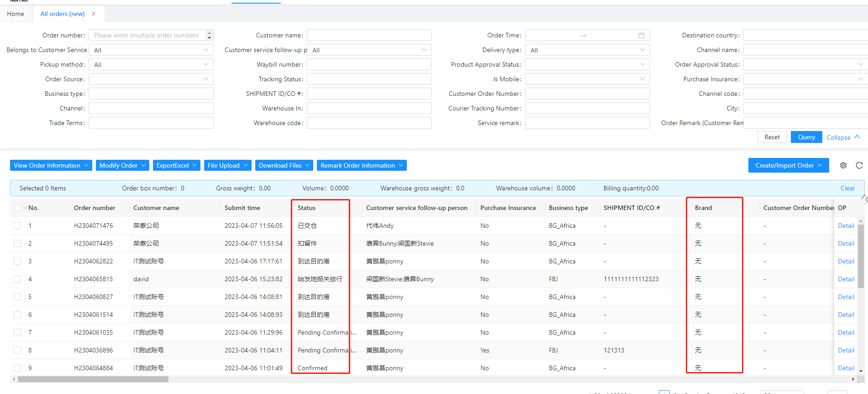Click the Order number stepper arrows
868x394 pixels.
click(x=209, y=35)
